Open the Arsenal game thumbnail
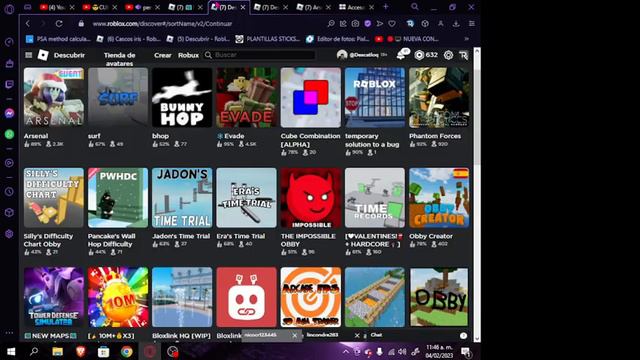This screenshot has width=640, height=360. [x=54, y=98]
